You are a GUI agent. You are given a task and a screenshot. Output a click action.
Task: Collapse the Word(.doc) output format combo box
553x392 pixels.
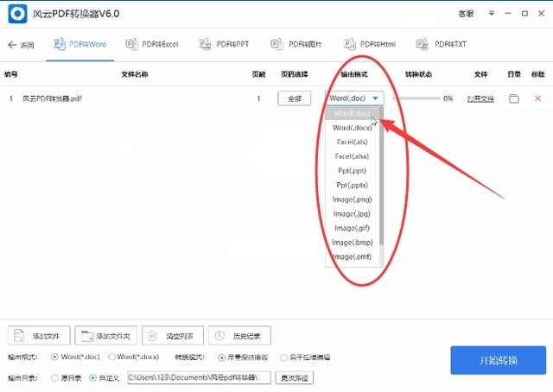pyautogui.click(x=354, y=98)
